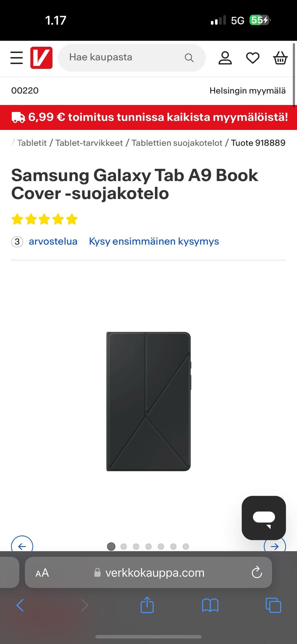Open the heart wishlist icon

252,58
